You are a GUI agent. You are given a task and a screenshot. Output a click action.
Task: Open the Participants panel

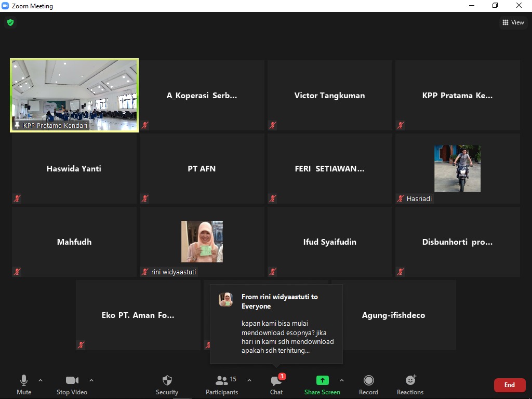tap(222, 384)
